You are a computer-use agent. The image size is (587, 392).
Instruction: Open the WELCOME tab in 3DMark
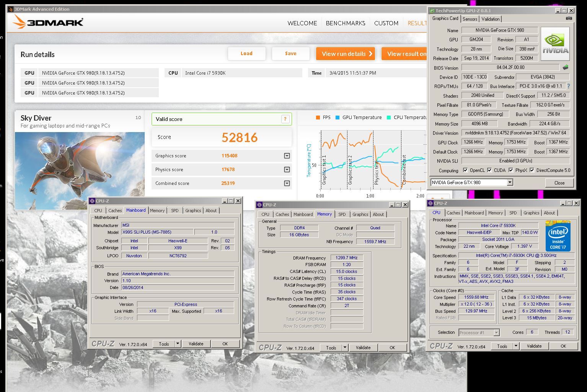(302, 23)
